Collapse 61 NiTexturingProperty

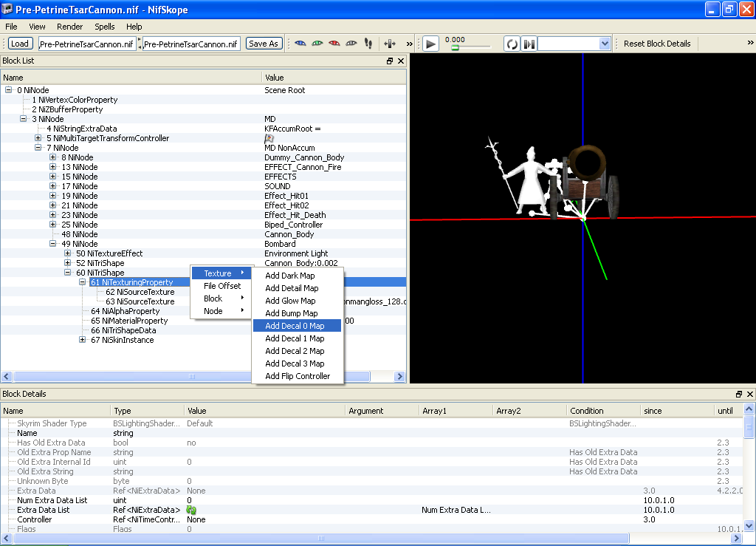[83, 282]
